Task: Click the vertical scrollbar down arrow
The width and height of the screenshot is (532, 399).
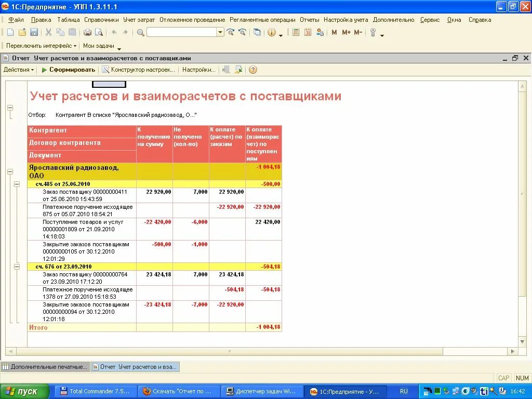Action: tap(522, 342)
